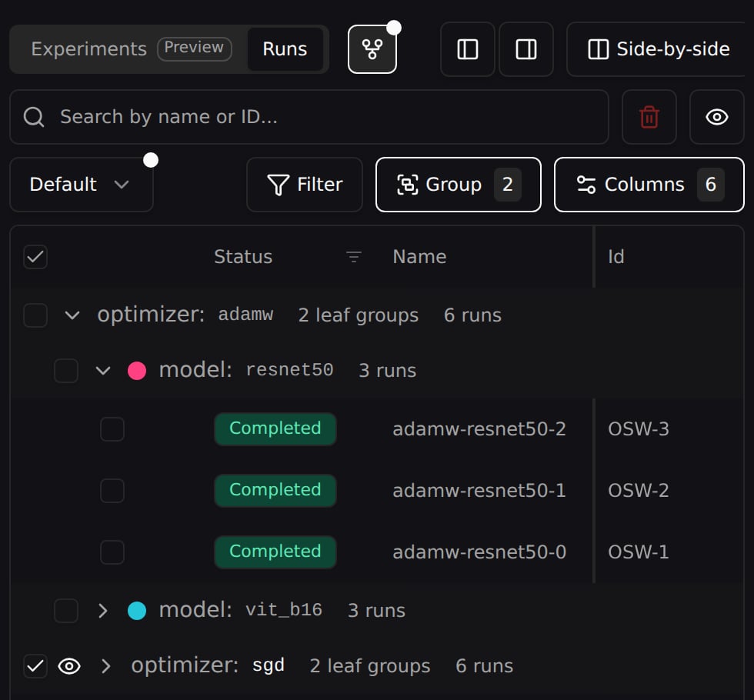Open the Group settings button
The height and width of the screenshot is (700, 754).
click(459, 185)
